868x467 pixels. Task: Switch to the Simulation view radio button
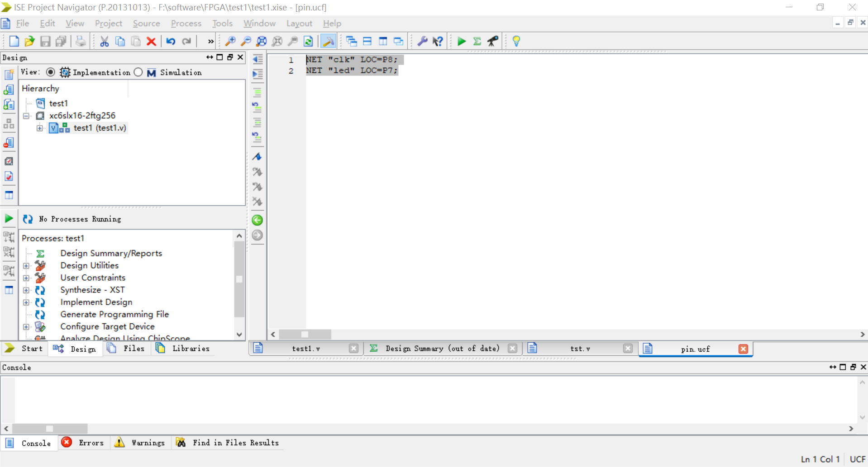(x=138, y=72)
